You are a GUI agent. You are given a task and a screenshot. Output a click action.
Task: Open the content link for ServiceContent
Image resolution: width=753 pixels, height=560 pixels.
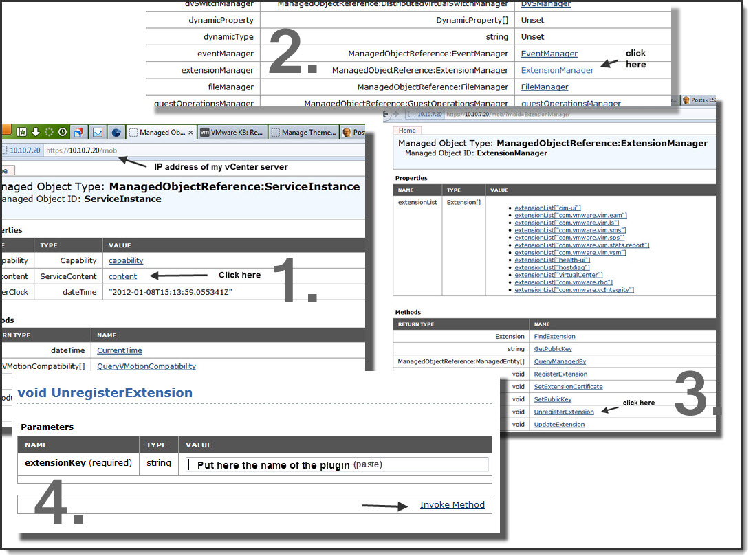click(122, 276)
